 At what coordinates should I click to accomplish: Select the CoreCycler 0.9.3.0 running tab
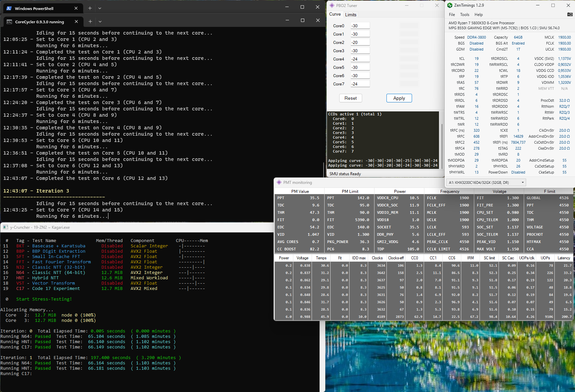click(43, 22)
